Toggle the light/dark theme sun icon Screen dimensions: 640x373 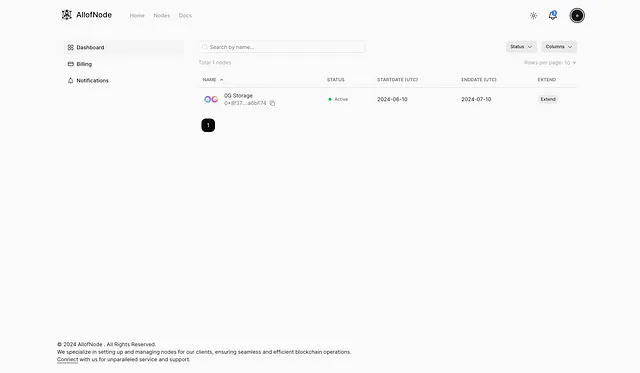pos(533,16)
